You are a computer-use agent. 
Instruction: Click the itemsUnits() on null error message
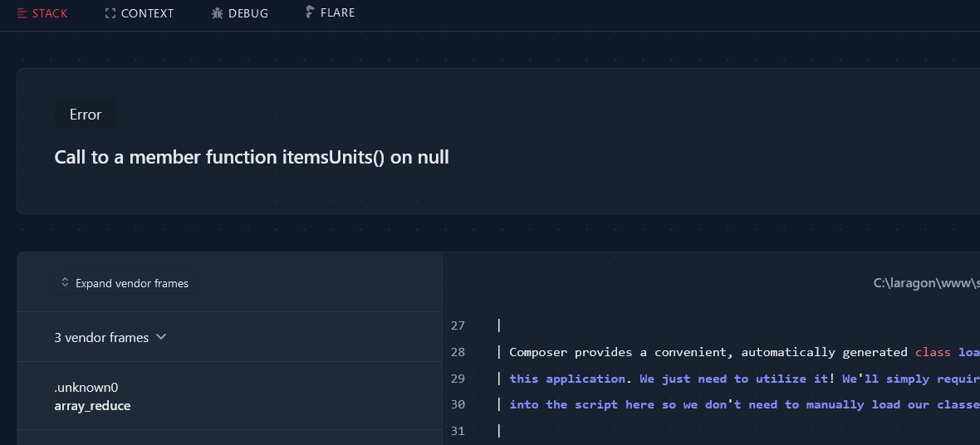pyautogui.click(x=252, y=157)
